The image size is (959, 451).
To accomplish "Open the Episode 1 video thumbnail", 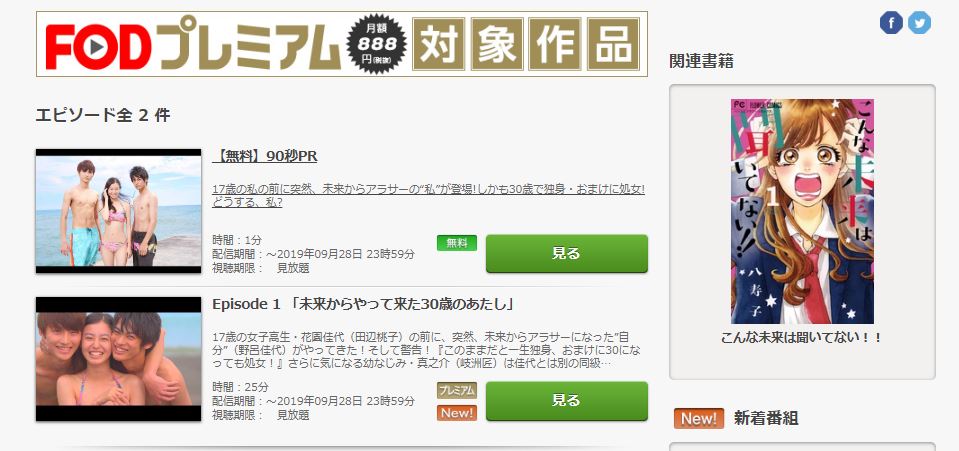I will tap(119, 359).
